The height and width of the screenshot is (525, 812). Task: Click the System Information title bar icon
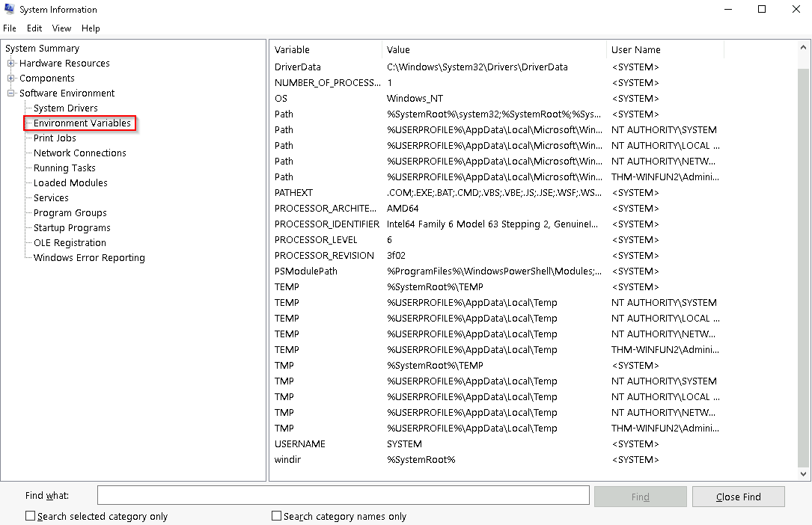(x=10, y=10)
